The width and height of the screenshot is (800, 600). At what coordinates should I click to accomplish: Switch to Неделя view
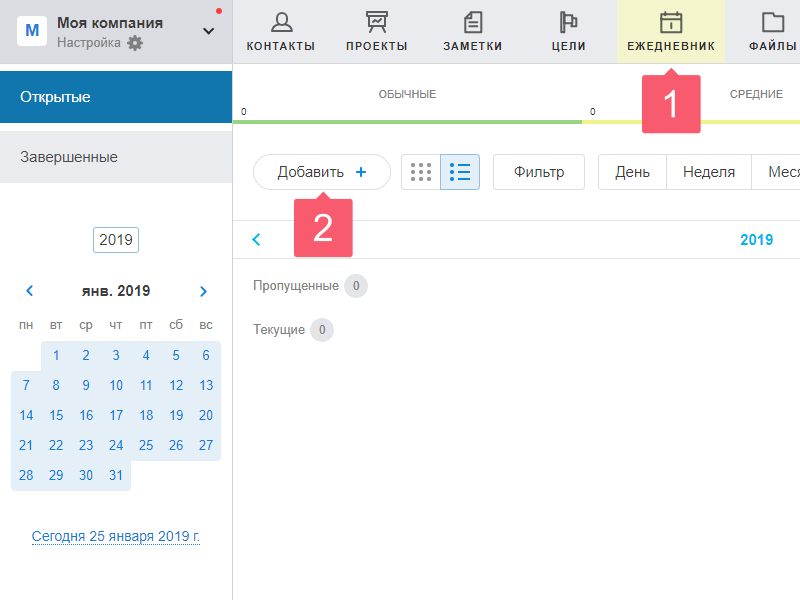coord(709,172)
